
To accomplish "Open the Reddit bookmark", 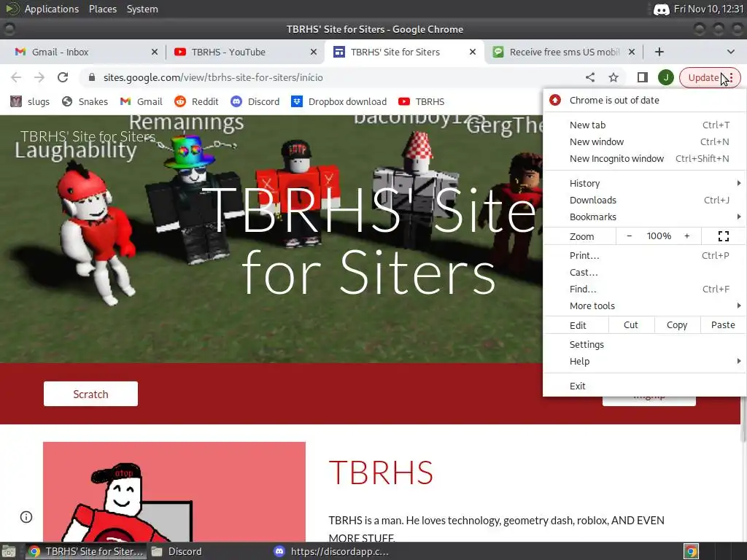I will [196, 101].
